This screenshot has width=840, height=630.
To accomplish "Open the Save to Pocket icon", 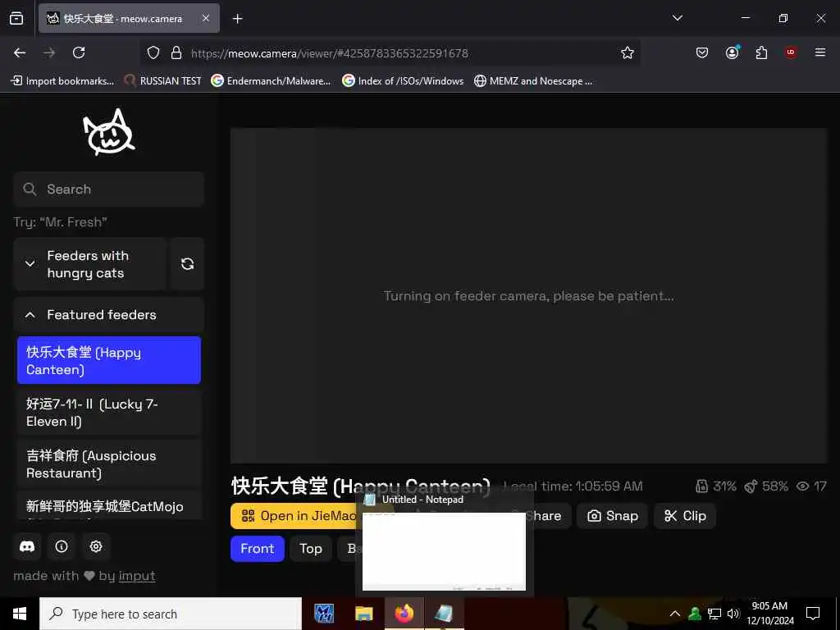I will click(x=702, y=52).
